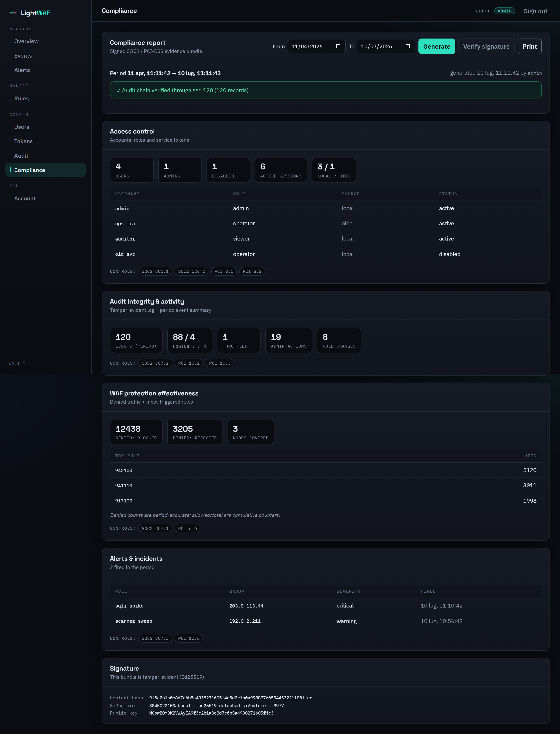Open the Overview page
Viewport: 560px width, 734px height.
pyautogui.click(x=46, y=41)
